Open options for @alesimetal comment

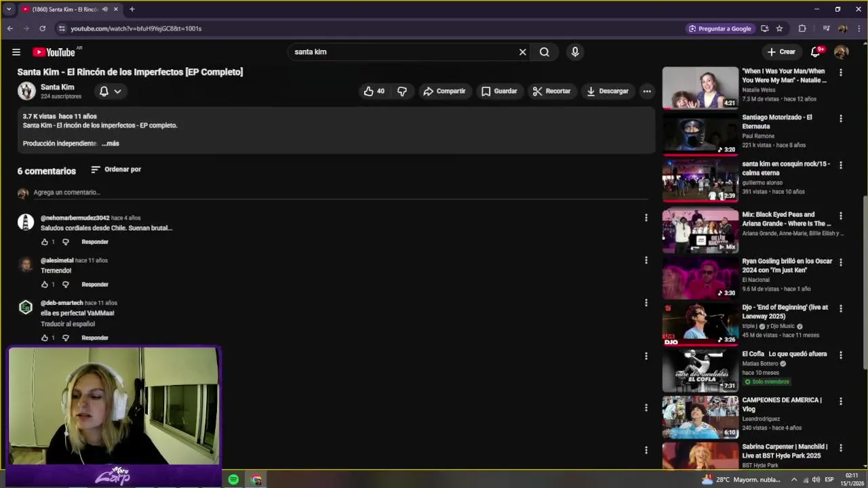pos(646,260)
